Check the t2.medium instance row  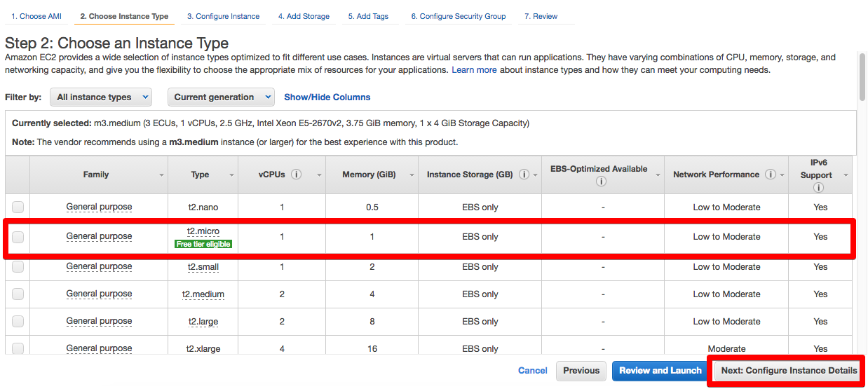[18, 294]
